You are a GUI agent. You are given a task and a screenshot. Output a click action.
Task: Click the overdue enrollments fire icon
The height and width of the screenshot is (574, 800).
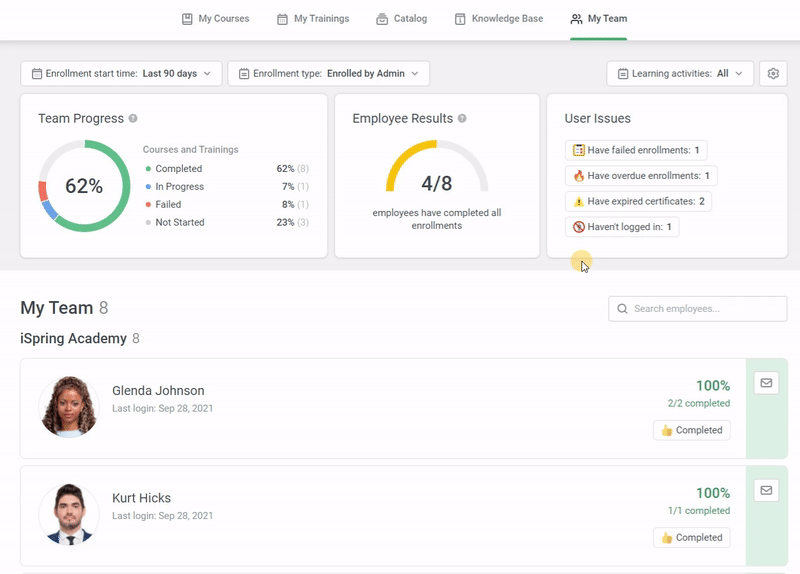578,176
